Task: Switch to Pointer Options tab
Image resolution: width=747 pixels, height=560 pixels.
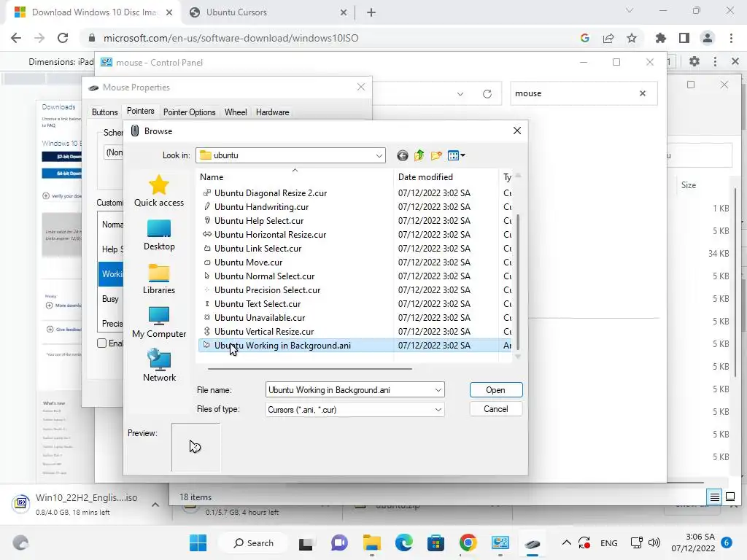Action: point(189,112)
